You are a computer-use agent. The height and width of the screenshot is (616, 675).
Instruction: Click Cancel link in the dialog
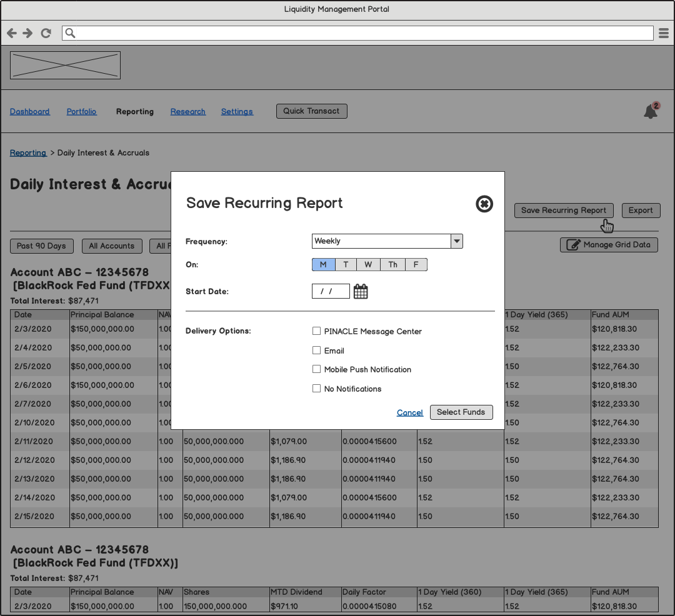pyautogui.click(x=410, y=412)
